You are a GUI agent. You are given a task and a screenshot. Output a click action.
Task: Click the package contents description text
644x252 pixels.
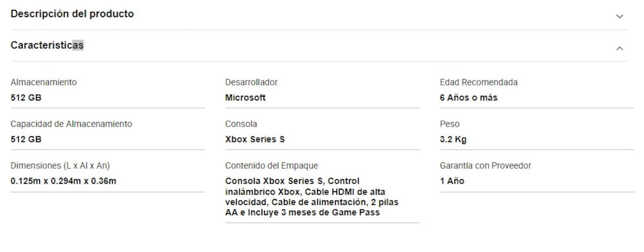[312, 197]
